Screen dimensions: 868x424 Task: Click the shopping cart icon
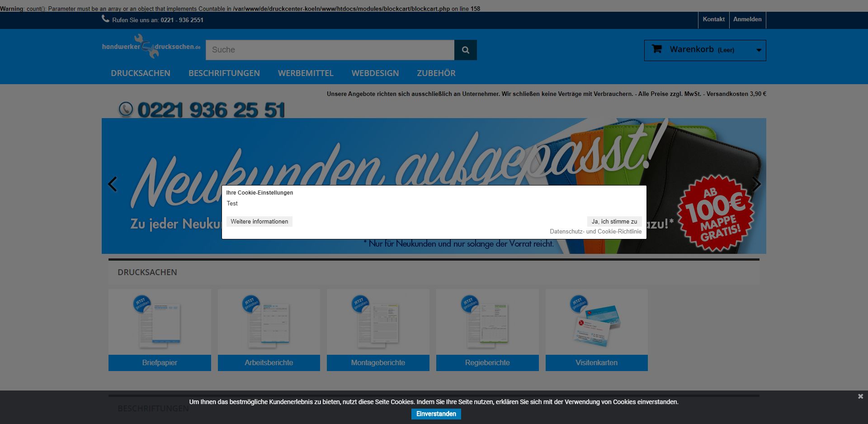(x=657, y=49)
